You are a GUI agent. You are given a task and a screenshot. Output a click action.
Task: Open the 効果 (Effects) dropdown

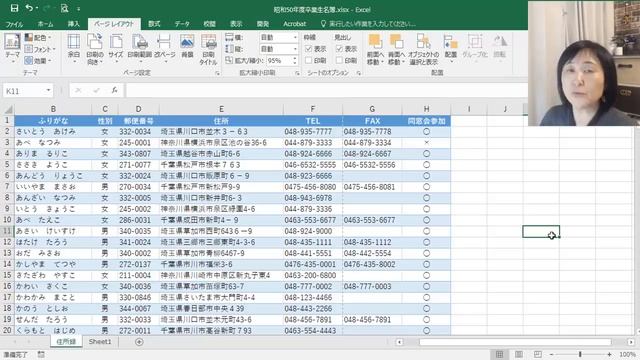pos(38,60)
